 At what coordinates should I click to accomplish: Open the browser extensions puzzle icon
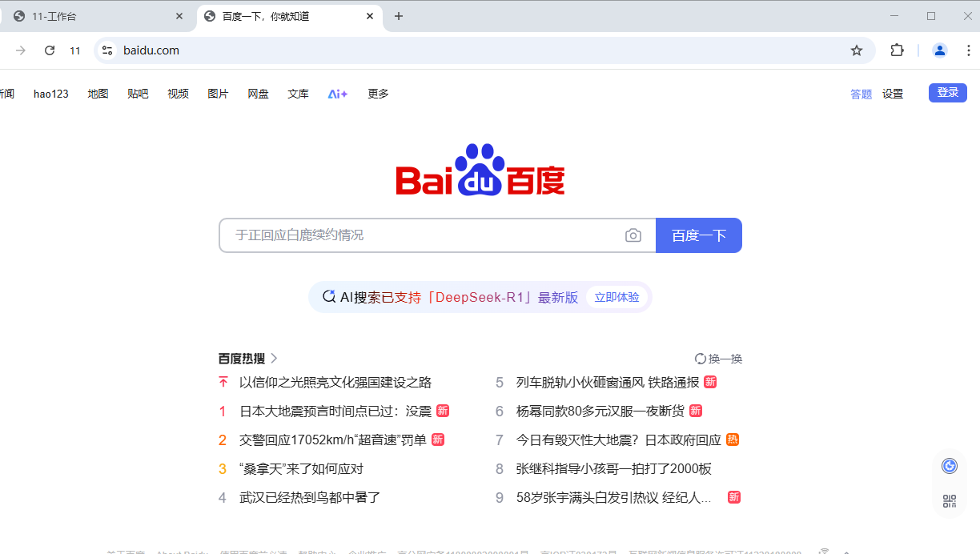coord(898,50)
